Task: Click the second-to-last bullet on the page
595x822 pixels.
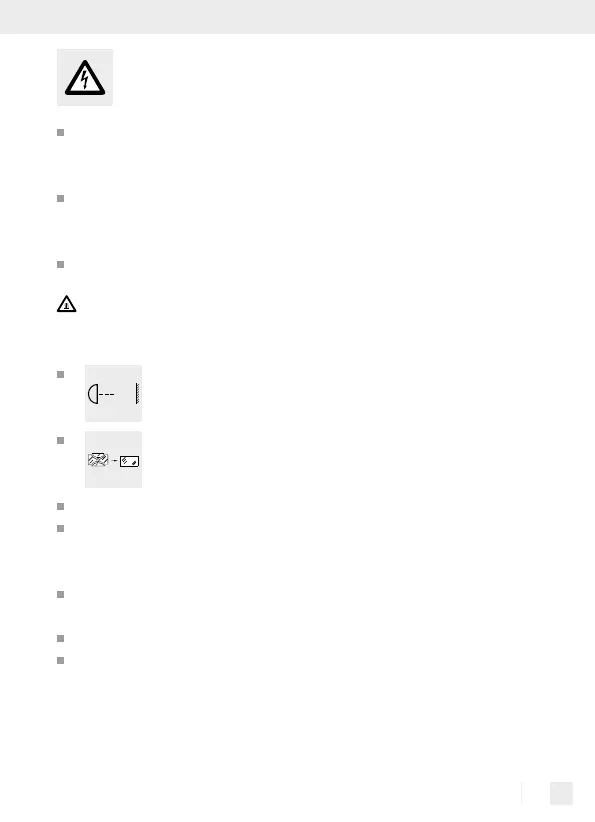Action: (60, 639)
